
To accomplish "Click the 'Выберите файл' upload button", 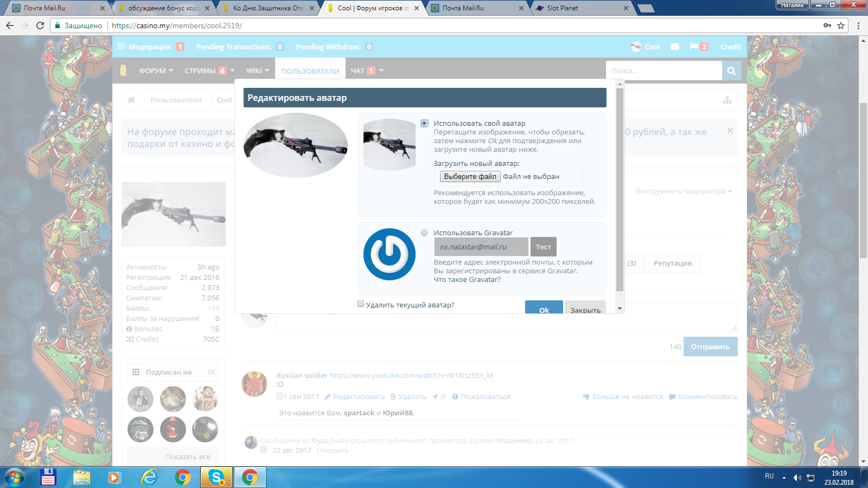I will point(470,177).
